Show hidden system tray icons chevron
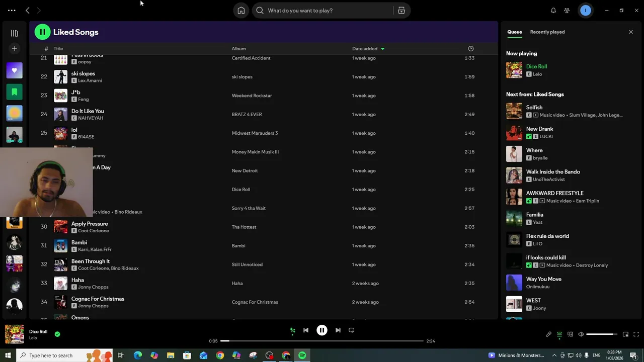Screen dimensions: 644x362 click(x=555, y=355)
